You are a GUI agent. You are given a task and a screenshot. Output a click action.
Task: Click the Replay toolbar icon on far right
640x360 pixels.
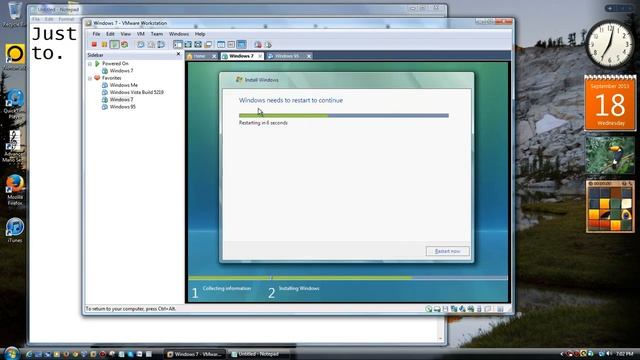[x=268, y=44]
